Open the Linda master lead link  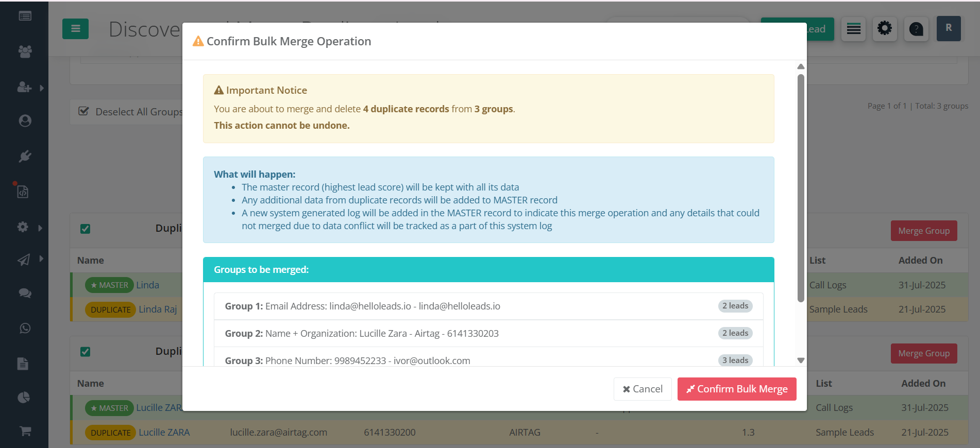(147, 285)
